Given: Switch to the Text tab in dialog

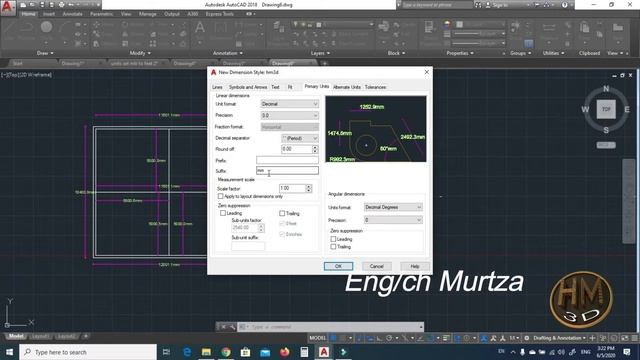Looking at the screenshot, I should point(276,87).
